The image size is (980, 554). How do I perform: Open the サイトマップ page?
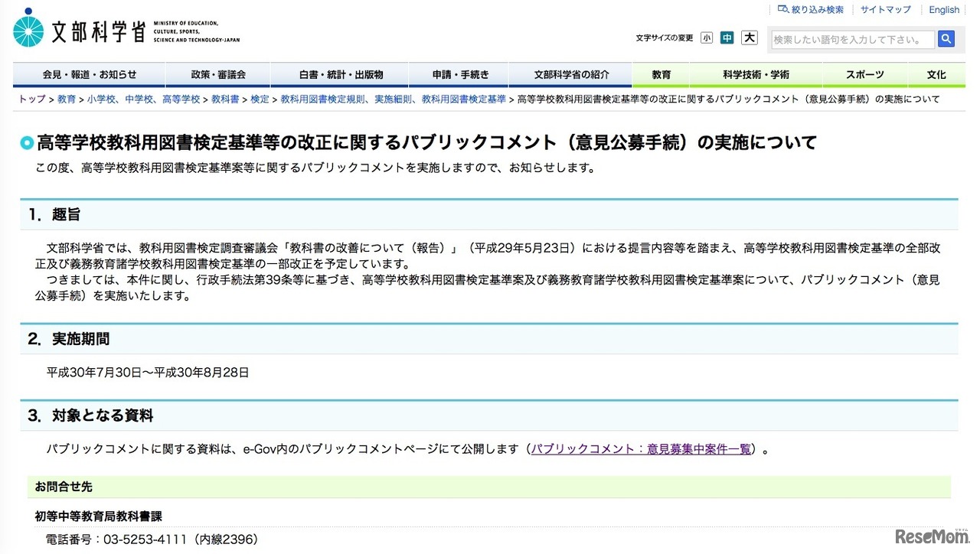tap(884, 9)
